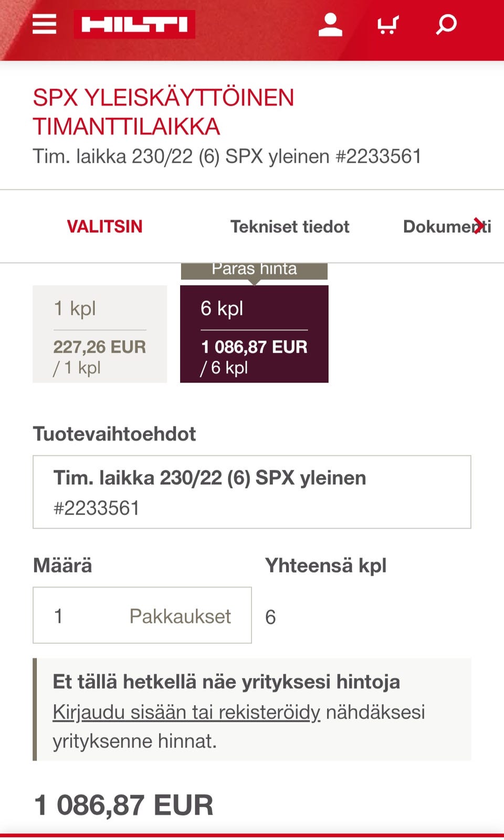Open the search magnifier icon
Viewport: 504px width, 840px height.
446,25
